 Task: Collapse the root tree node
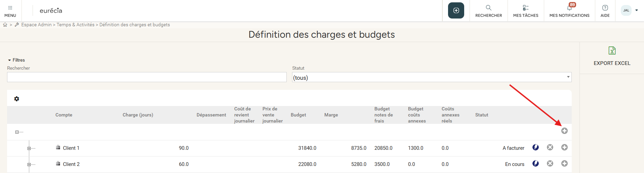(17, 132)
